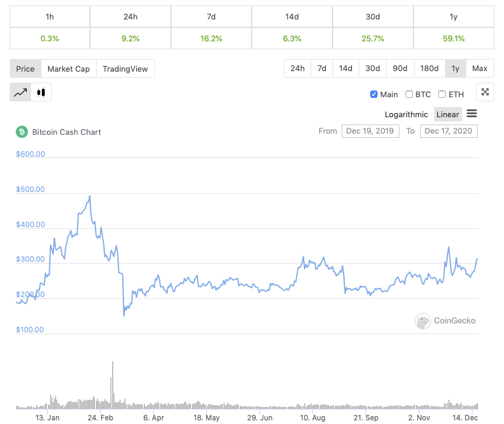This screenshot has height=424, width=504.
Task: Click the 14. Dec axis label
Action: click(x=465, y=417)
